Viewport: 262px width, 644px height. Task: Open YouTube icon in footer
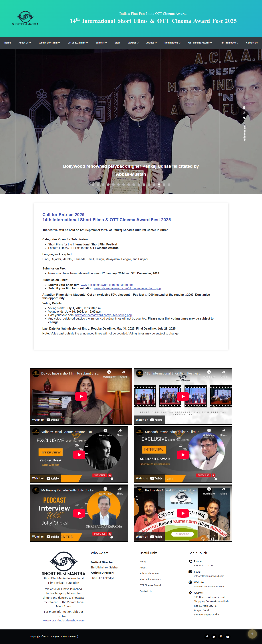[228, 637]
